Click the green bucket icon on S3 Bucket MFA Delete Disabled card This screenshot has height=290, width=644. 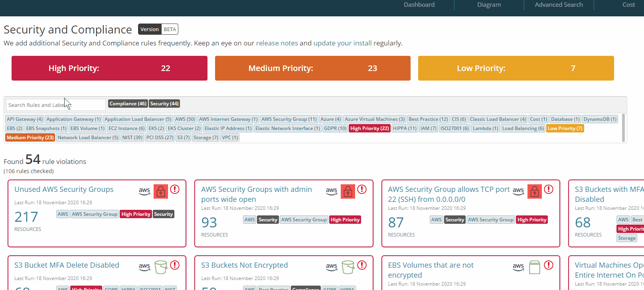161,267
